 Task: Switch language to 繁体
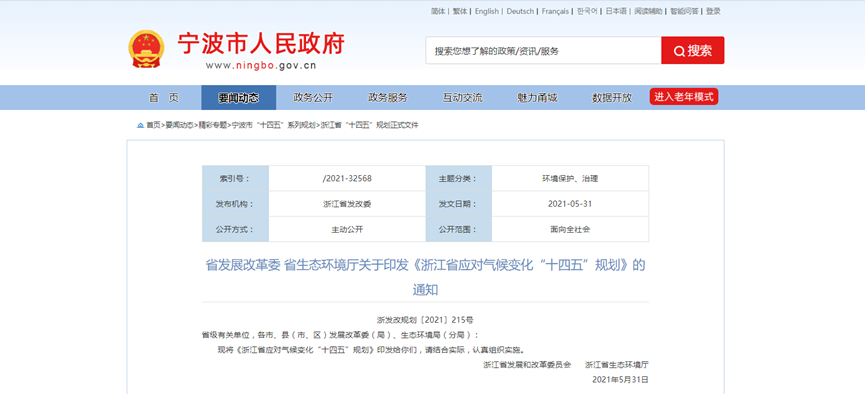click(x=460, y=11)
